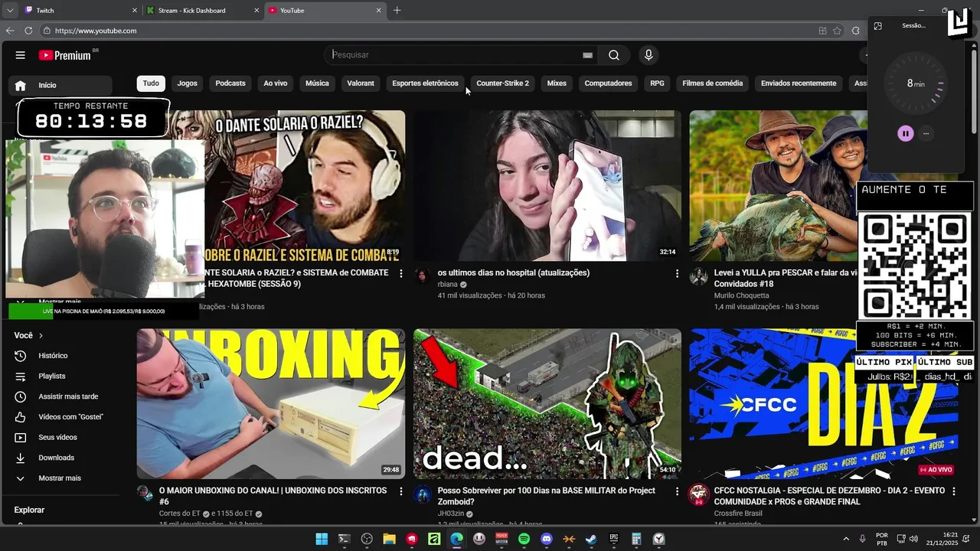Screen dimensions: 980x551
Task: Reload the page in the browser
Action: coord(28,31)
